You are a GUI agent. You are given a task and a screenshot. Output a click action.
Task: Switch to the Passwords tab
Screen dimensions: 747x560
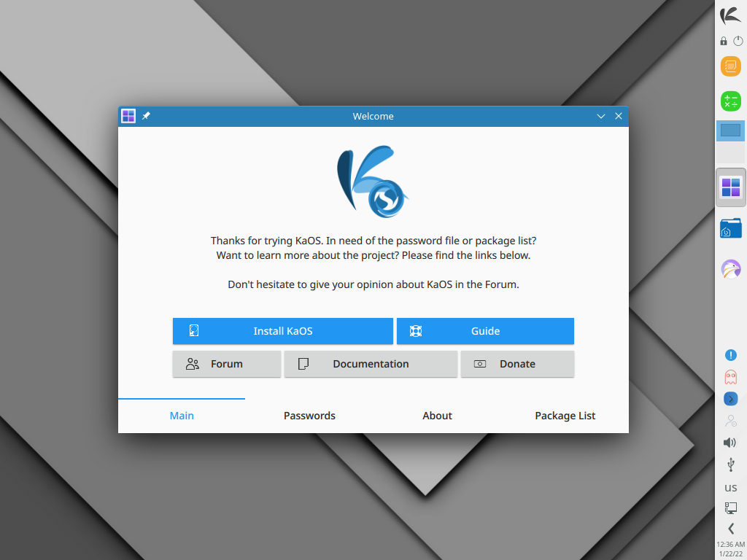pos(309,416)
